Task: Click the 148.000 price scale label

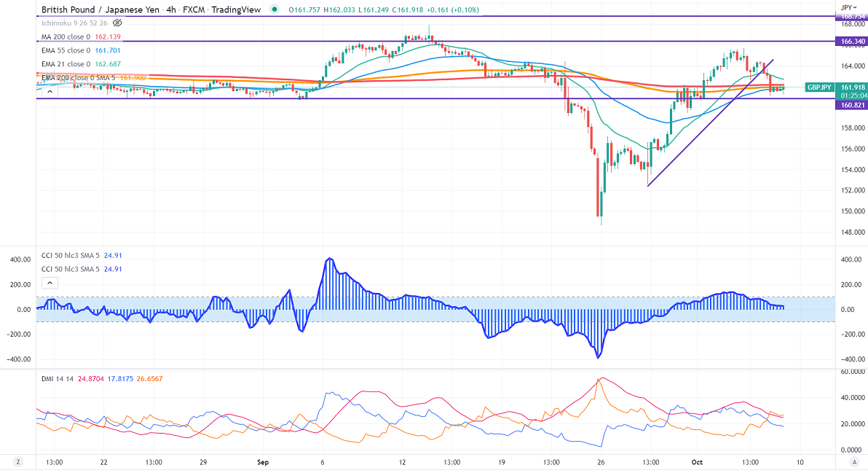Action: coord(853,232)
